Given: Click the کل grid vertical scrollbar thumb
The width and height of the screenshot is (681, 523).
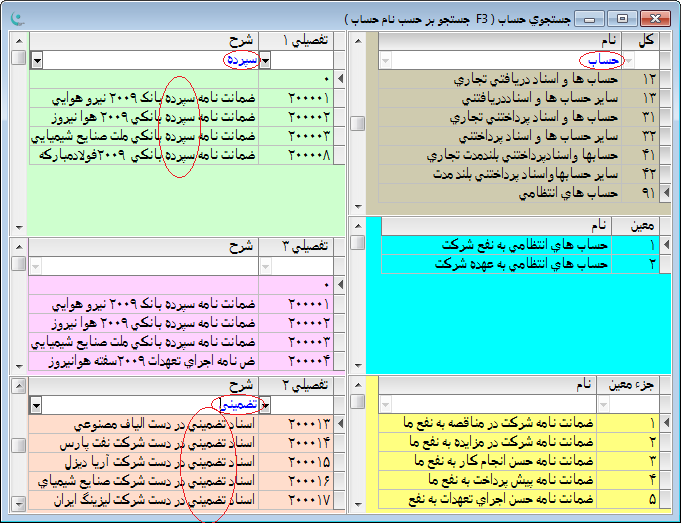Looking at the screenshot, I should [x=357, y=123].
